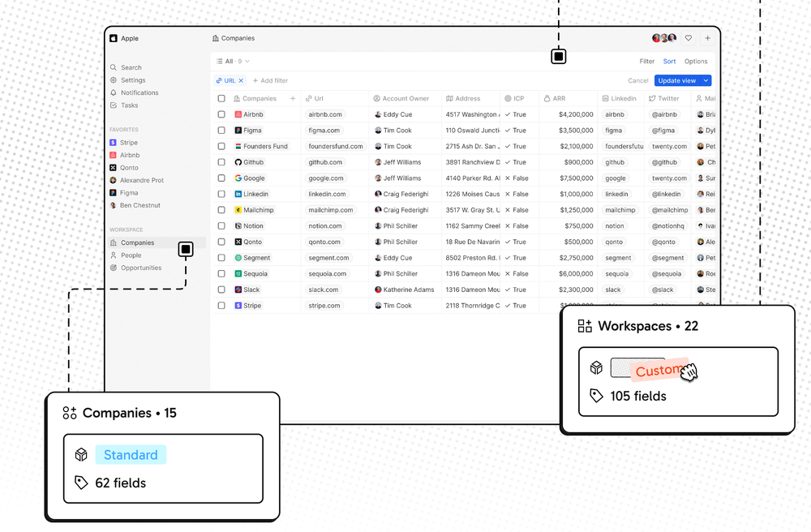Click the Update view button

coord(677,80)
